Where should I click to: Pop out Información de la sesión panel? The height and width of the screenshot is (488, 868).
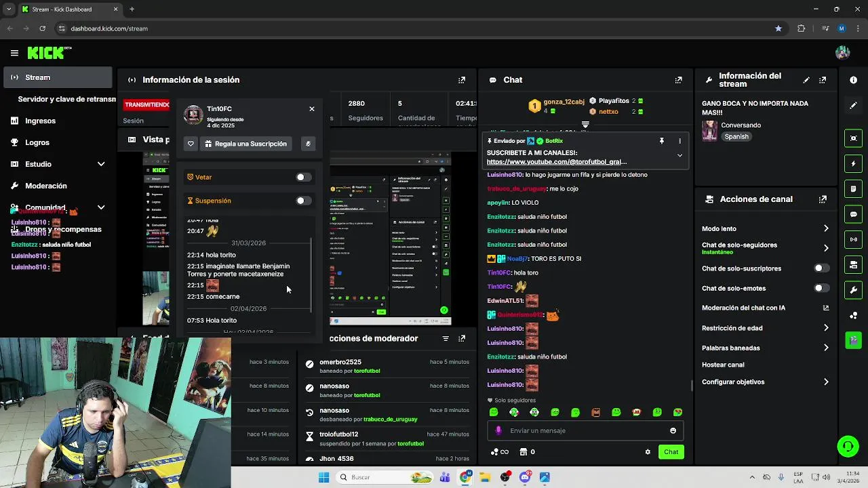click(462, 80)
